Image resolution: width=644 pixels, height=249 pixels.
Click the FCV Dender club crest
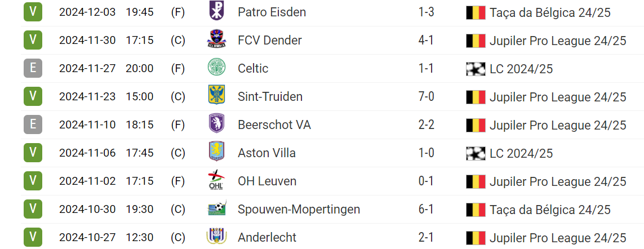[216, 40]
